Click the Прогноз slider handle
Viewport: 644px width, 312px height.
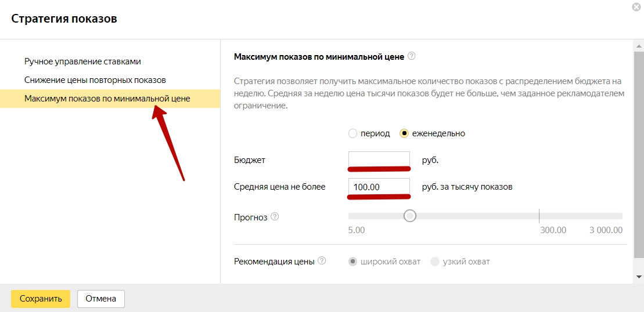pyautogui.click(x=410, y=216)
